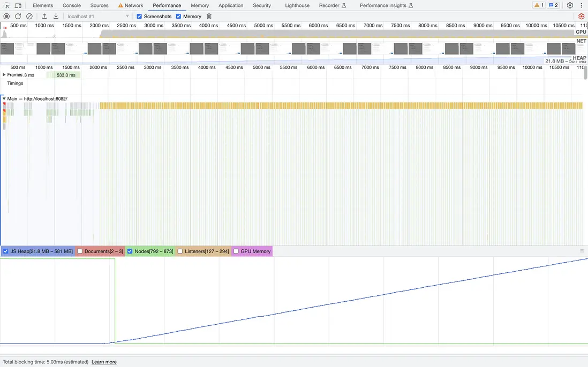Click the reload and profile icon
Screen dimensions: 588x367
click(18, 16)
